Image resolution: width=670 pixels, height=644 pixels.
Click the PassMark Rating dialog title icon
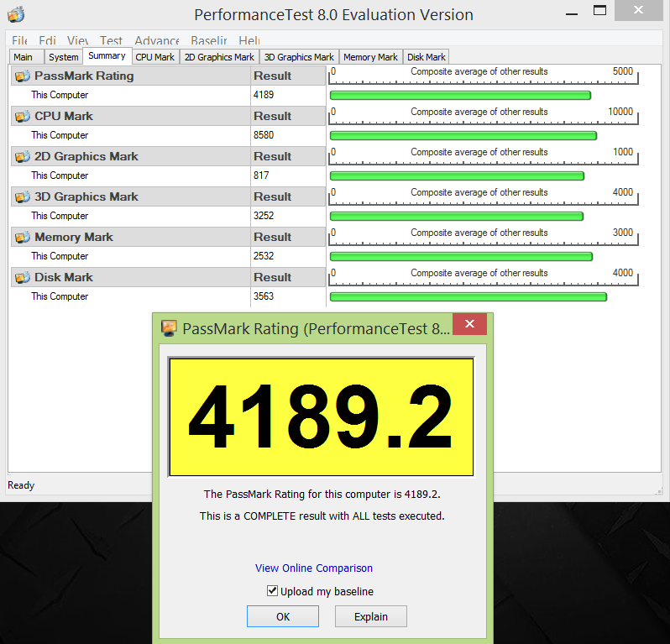pos(169,328)
